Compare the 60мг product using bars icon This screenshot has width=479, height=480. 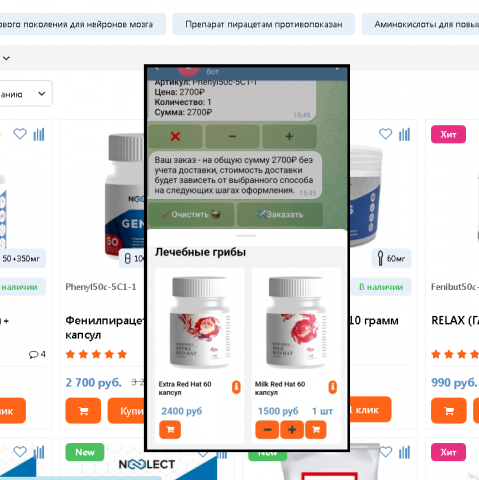point(404,134)
